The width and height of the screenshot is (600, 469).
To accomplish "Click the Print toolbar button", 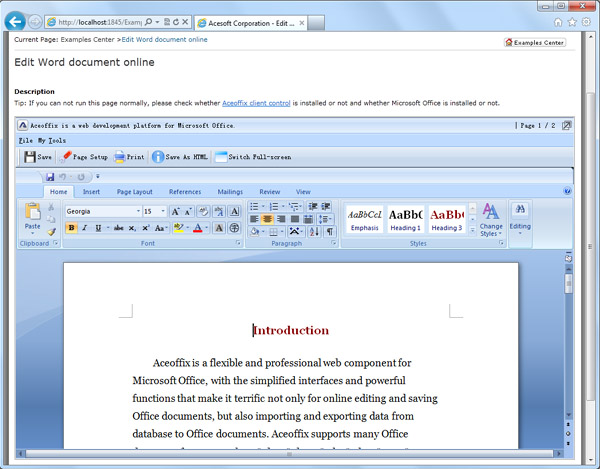I will pyautogui.click(x=129, y=157).
